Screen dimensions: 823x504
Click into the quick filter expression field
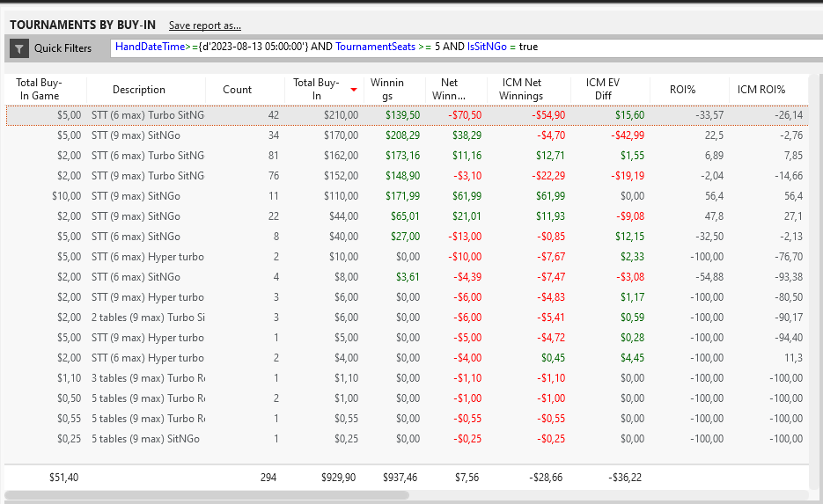[467, 47]
